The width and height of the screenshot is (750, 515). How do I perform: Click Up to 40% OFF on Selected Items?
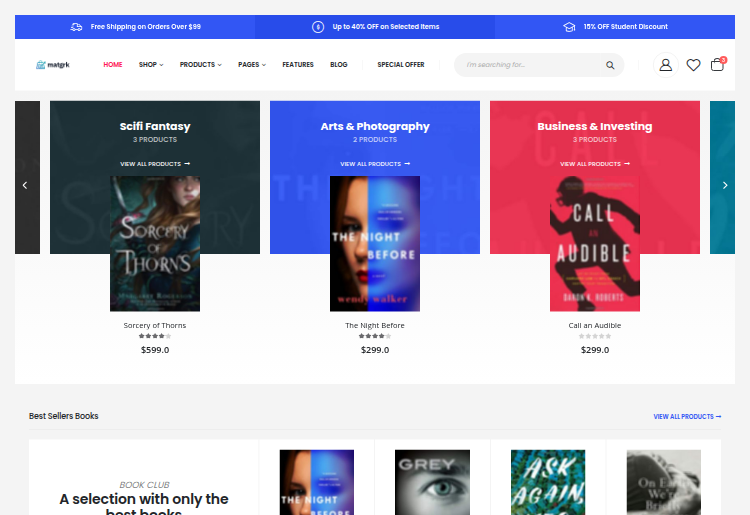(386, 27)
